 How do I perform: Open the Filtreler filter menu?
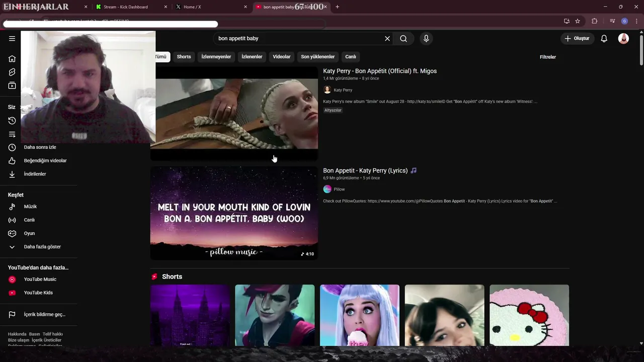point(547,57)
